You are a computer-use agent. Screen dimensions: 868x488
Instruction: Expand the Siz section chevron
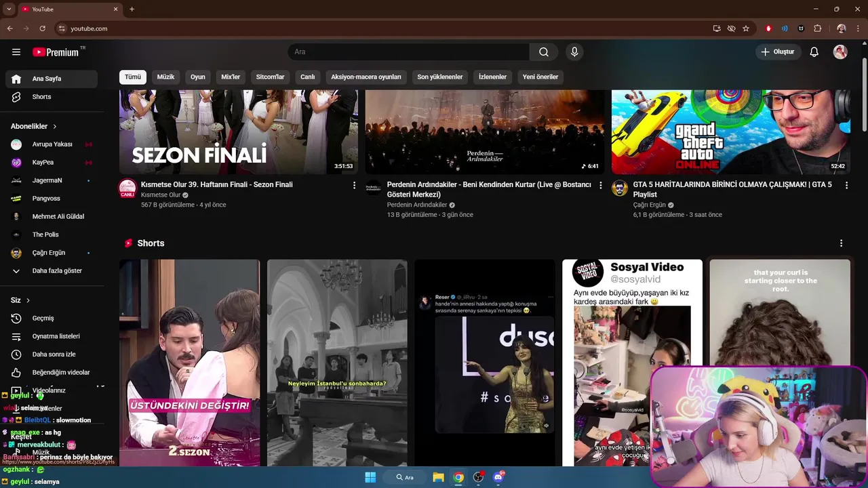pyautogui.click(x=28, y=300)
